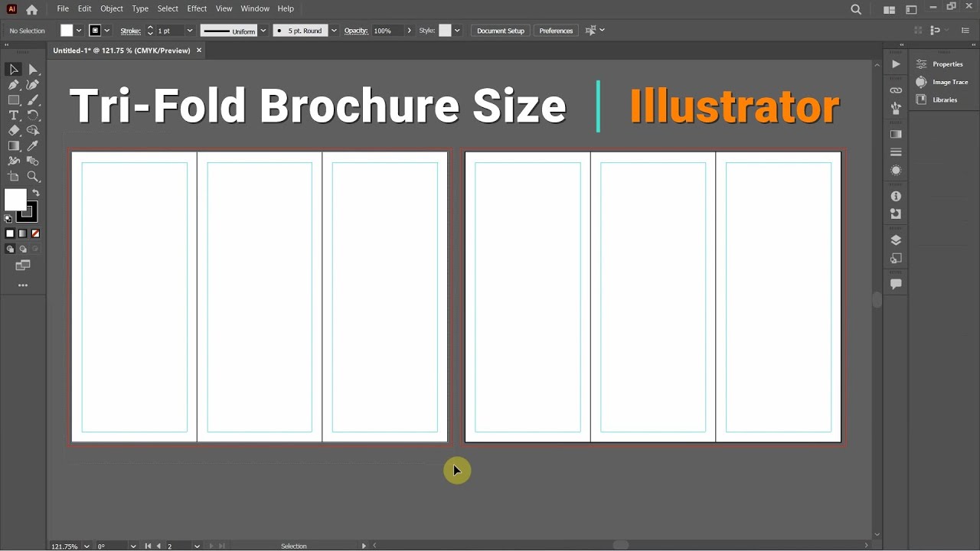Screen dimensions: 980x551
Task: Select the Artboard tool
Action: (x=14, y=177)
